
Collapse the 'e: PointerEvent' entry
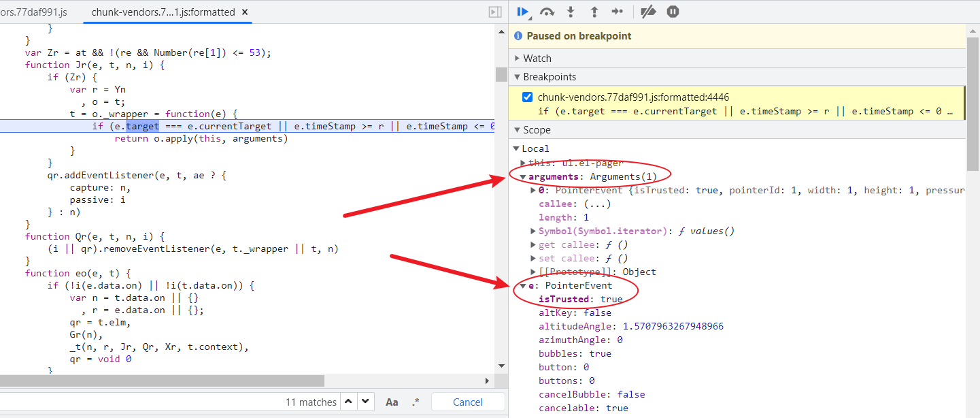tap(523, 285)
